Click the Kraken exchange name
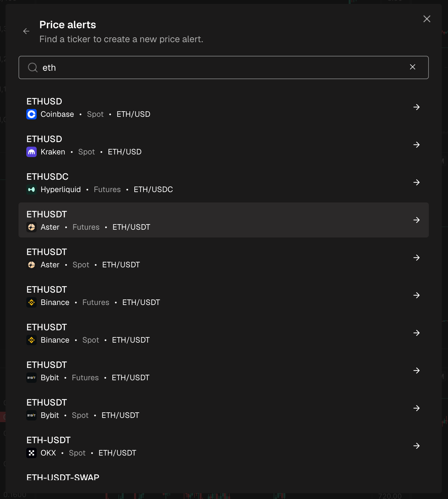 53,152
